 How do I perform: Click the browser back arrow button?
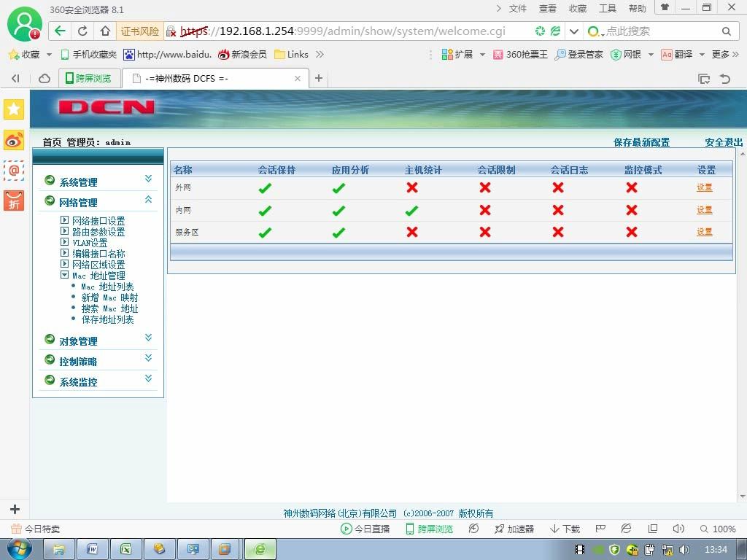click(x=60, y=31)
